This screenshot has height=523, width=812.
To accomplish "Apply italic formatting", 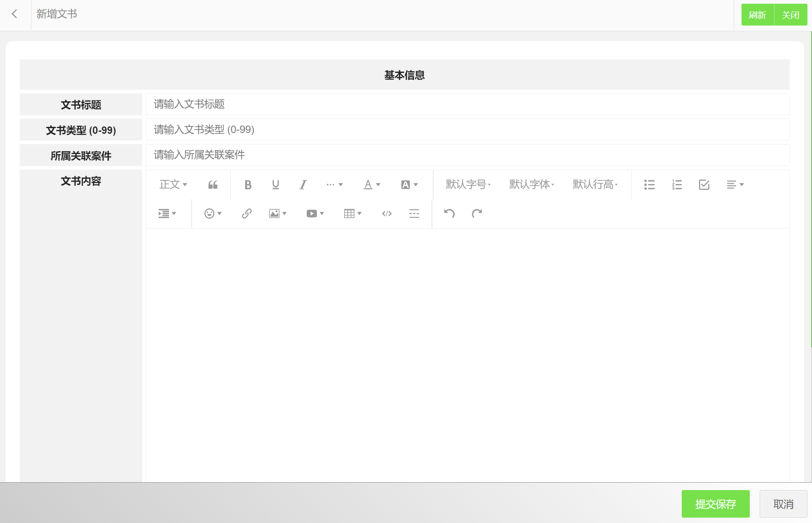I will (303, 184).
